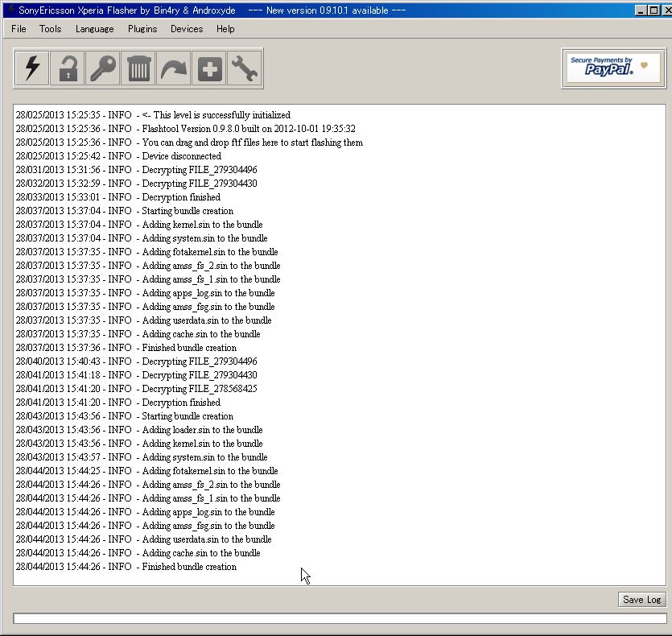Select 'Adding fotakernel.sin' line at 15:37:35
Image resolution: width=672 pixels, height=636 pixels.
point(147,252)
